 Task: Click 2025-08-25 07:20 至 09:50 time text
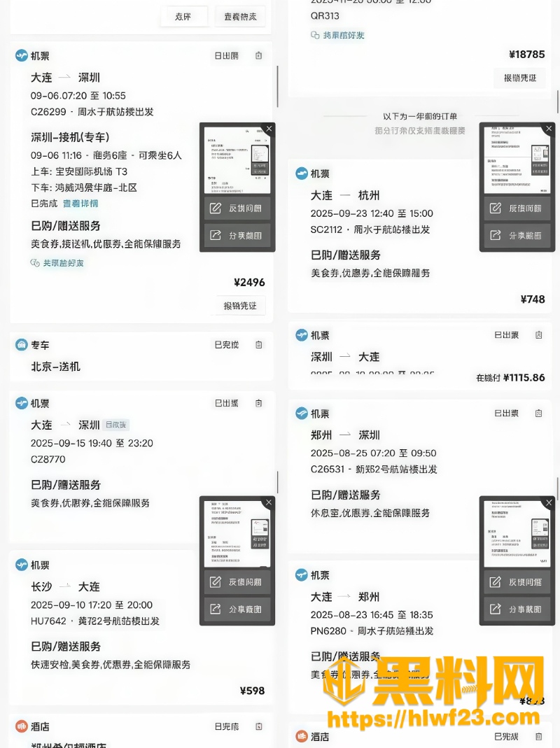pyautogui.click(x=373, y=453)
